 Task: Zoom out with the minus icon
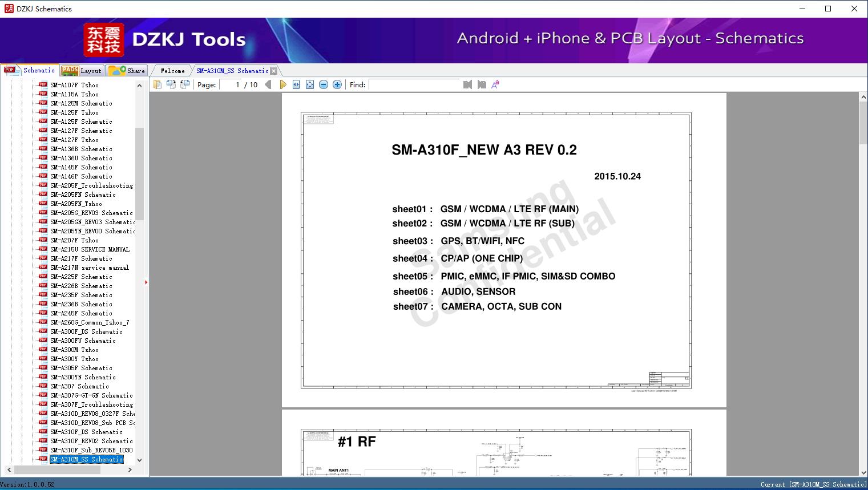[x=324, y=84]
